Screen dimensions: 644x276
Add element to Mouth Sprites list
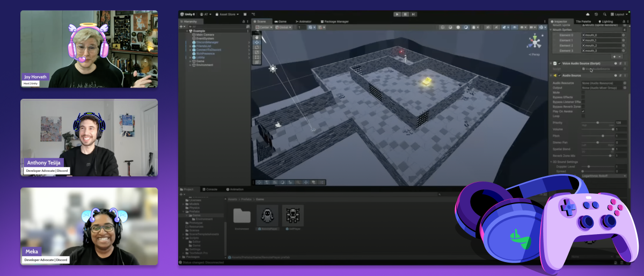[x=614, y=57]
